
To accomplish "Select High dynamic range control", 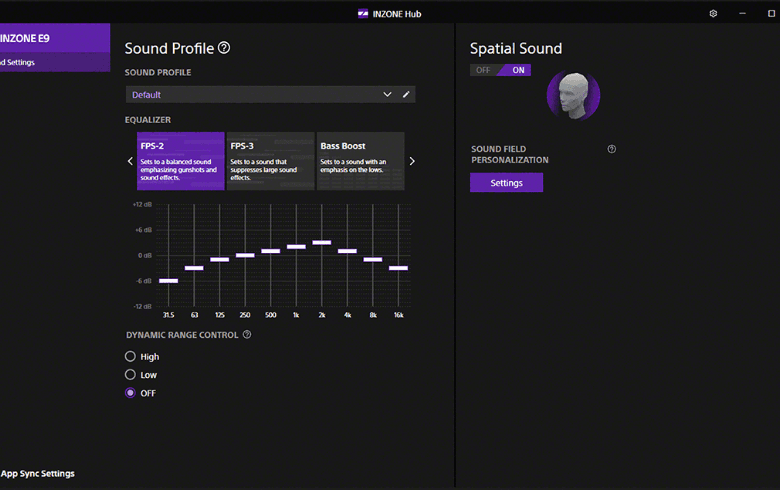I will (130, 357).
